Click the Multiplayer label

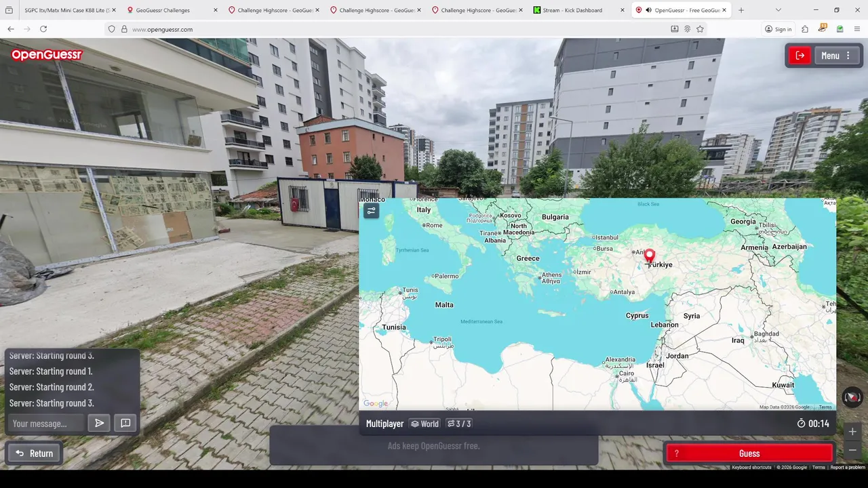pyautogui.click(x=384, y=424)
